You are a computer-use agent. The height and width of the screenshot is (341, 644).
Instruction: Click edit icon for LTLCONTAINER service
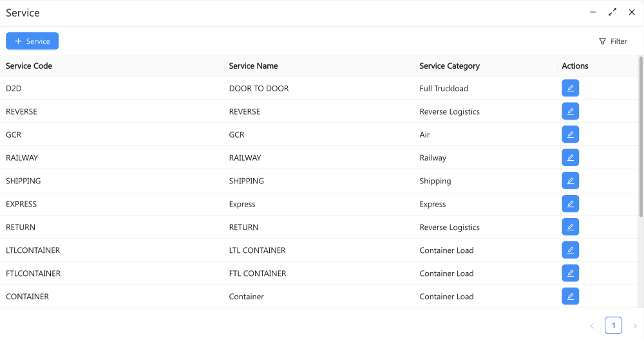570,250
